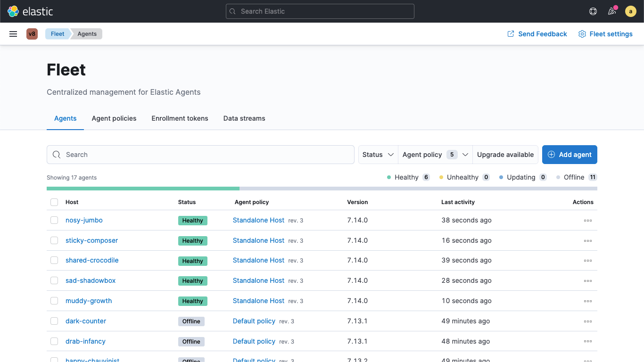Switch to the Enrollment tokens tab
The image size is (644, 362).
pos(180,118)
